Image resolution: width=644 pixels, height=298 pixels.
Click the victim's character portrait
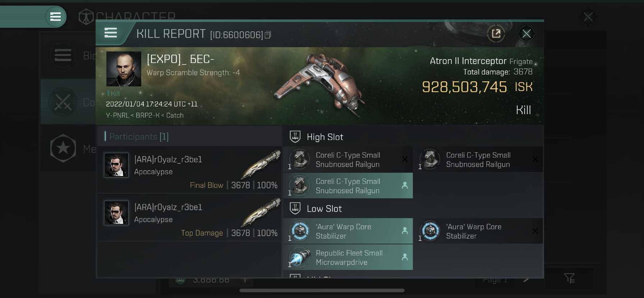click(124, 69)
